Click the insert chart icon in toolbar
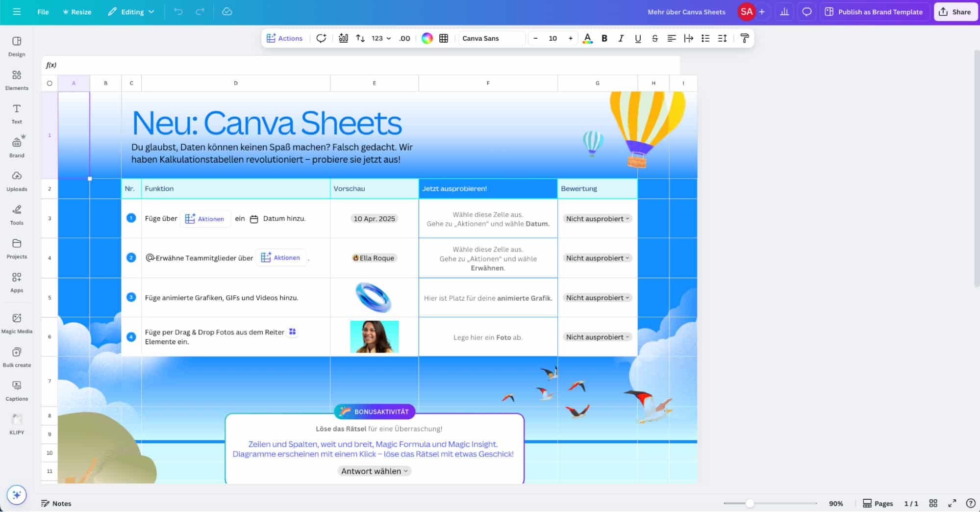 point(344,38)
